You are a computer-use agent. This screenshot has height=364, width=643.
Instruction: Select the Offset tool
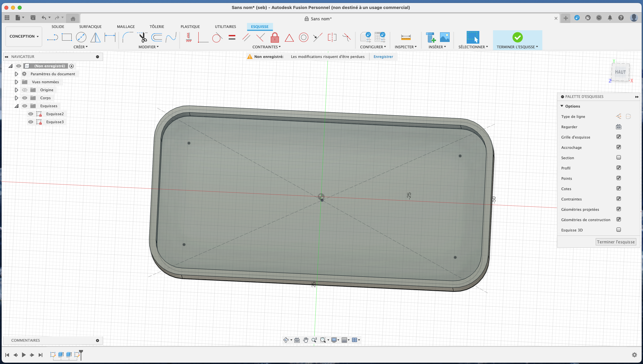point(157,37)
